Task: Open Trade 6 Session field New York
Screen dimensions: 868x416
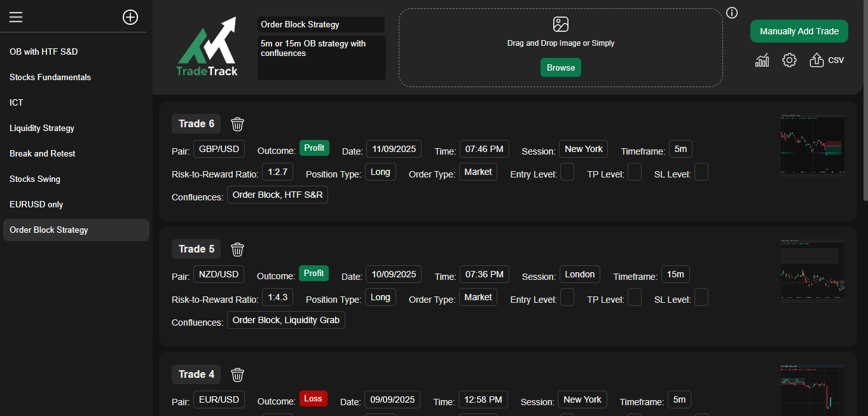Action: tap(583, 149)
